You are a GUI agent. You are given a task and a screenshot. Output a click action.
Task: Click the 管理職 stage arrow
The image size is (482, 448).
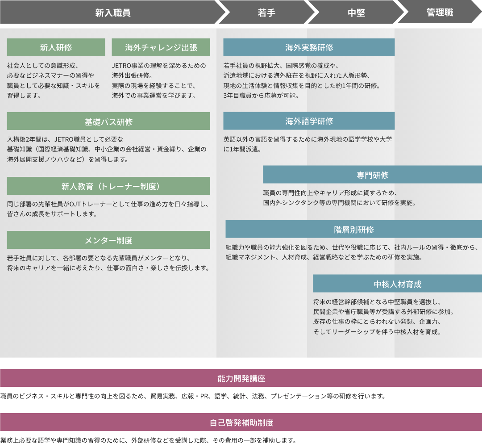point(440,13)
